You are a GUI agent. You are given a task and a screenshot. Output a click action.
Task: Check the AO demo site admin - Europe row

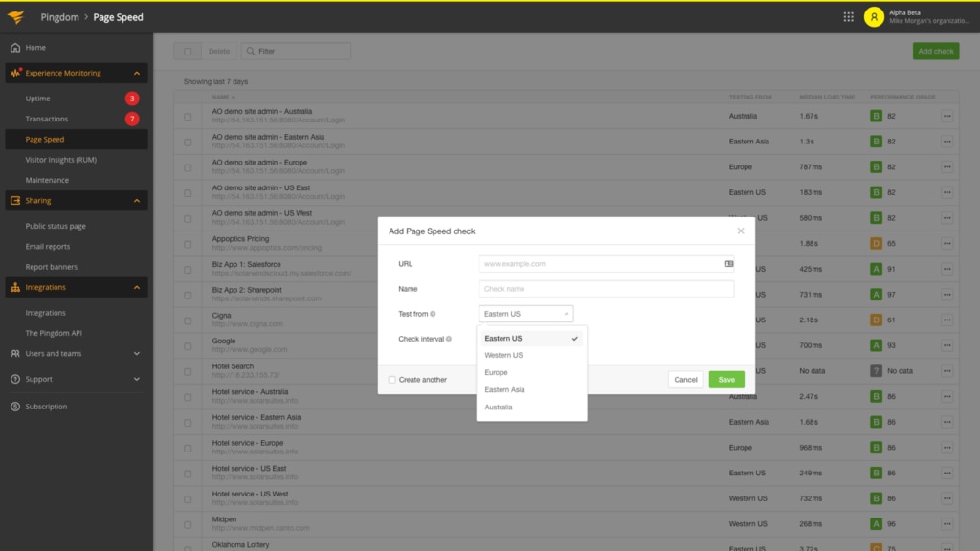tap(188, 168)
